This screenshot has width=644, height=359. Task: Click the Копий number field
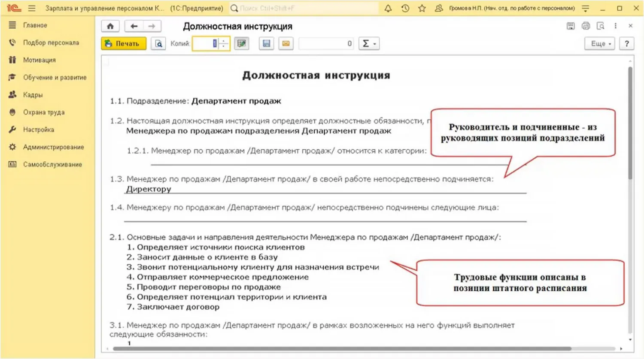coord(206,43)
